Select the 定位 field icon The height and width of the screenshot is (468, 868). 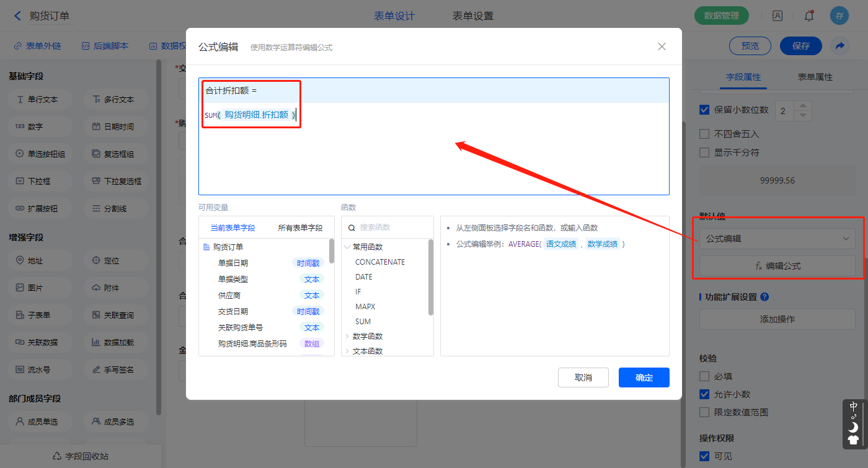[96, 260]
